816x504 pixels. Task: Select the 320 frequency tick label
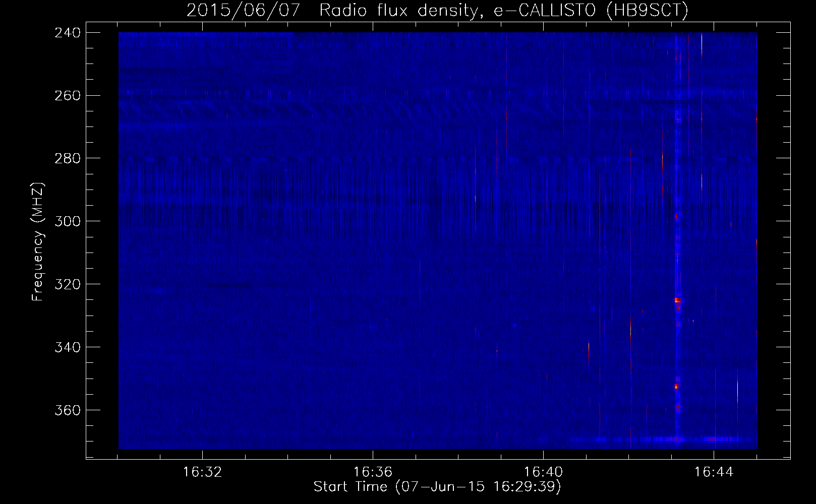coord(68,285)
